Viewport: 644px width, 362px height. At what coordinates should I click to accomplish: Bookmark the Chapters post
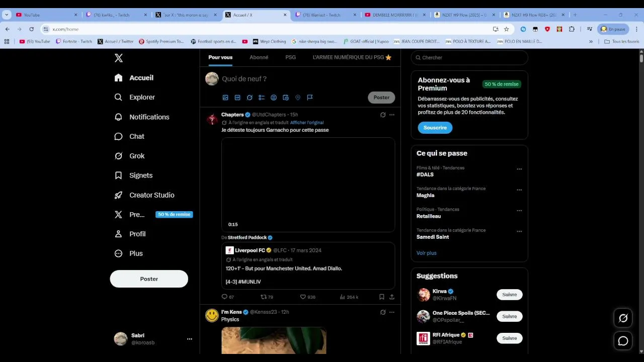pyautogui.click(x=382, y=297)
